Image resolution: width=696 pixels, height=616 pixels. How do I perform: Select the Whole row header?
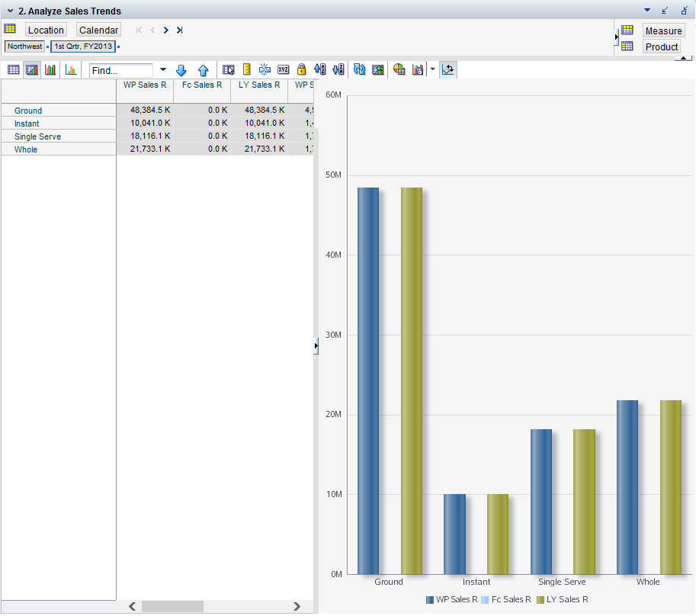tap(59, 149)
